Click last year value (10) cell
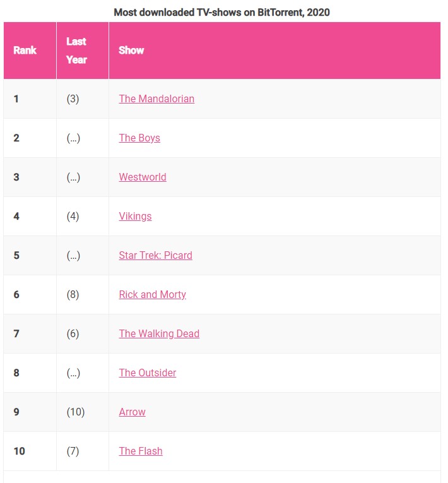 [75, 412]
